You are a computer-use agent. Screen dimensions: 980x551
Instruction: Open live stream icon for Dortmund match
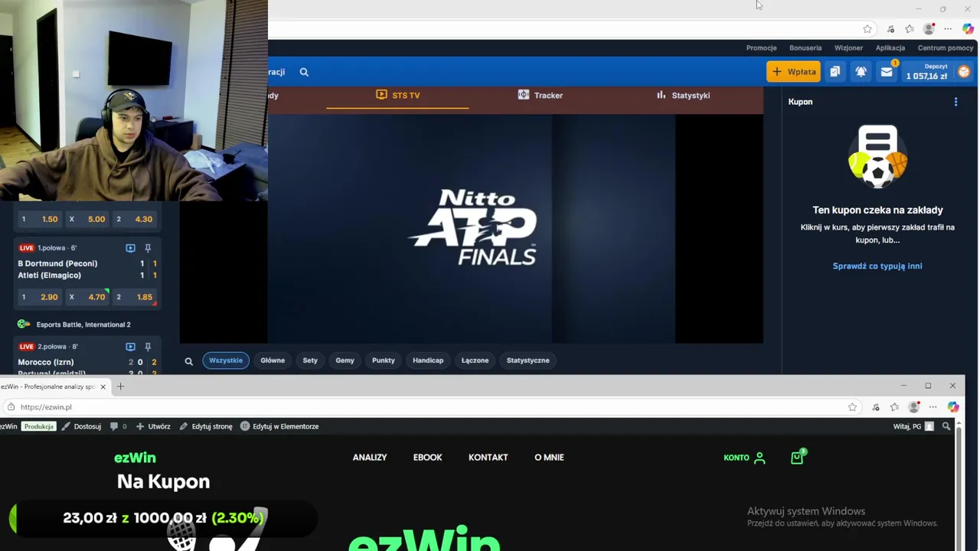pyautogui.click(x=130, y=248)
